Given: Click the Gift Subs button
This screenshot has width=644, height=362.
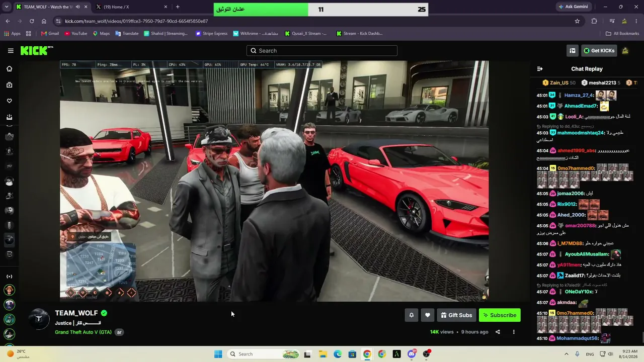Looking at the screenshot, I should point(456,315).
